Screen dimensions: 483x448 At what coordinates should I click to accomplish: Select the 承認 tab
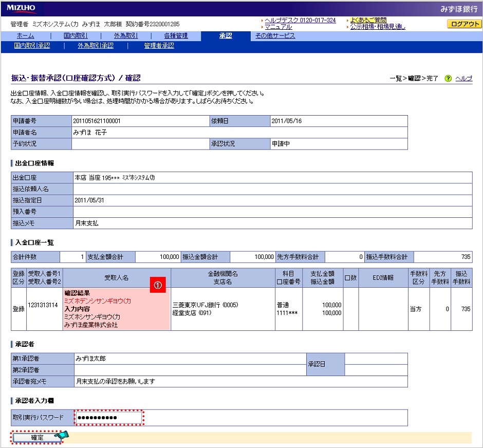click(226, 36)
